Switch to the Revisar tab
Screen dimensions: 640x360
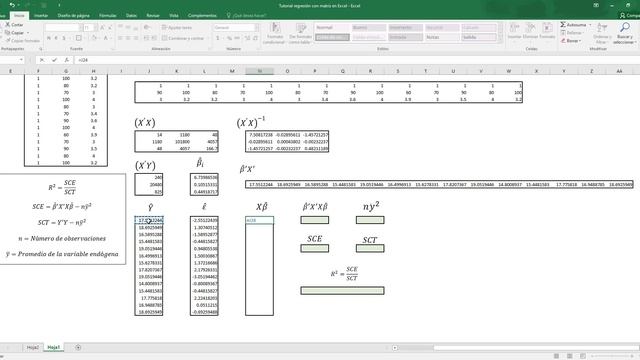153,16
